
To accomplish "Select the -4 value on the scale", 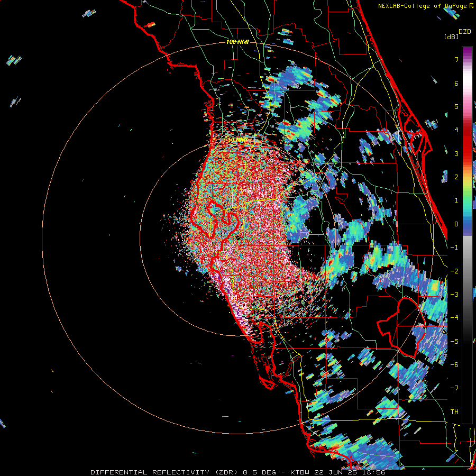I will (x=454, y=318).
